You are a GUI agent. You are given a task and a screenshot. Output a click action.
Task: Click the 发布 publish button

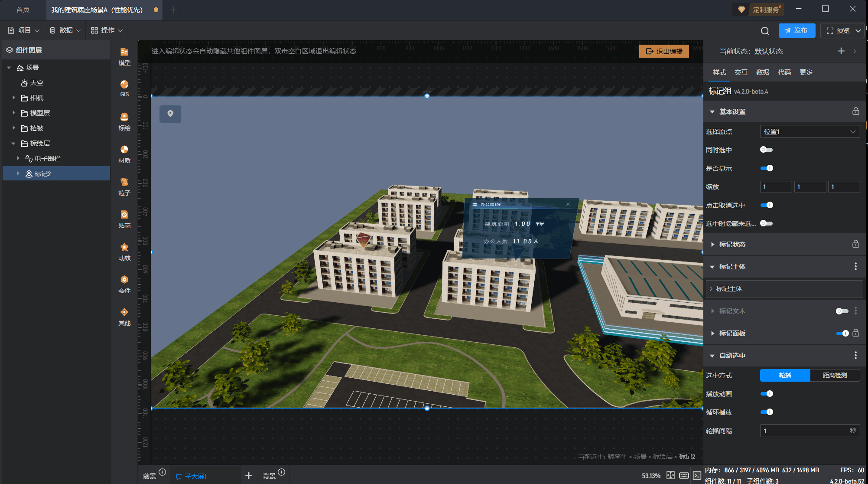(x=796, y=30)
